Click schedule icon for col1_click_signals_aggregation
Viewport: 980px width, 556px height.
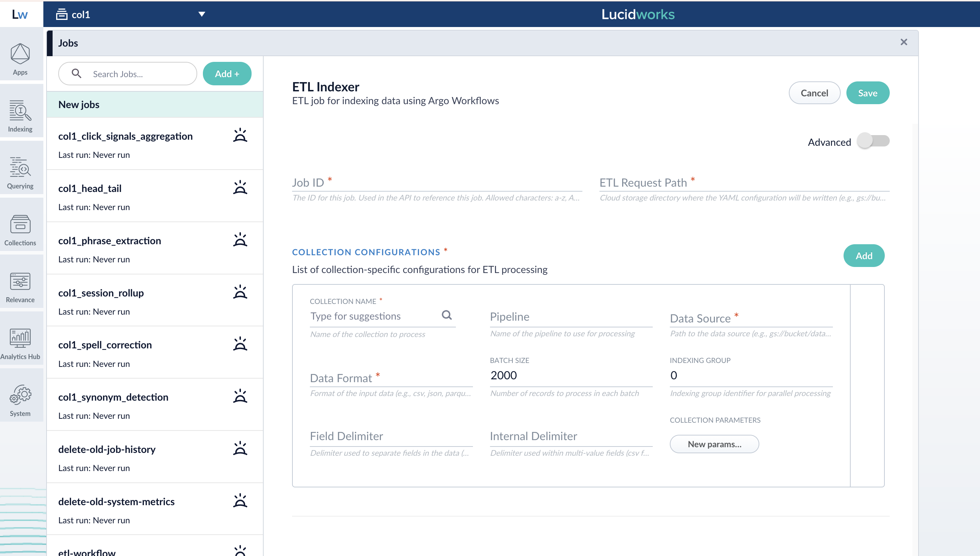click(240, 135)
